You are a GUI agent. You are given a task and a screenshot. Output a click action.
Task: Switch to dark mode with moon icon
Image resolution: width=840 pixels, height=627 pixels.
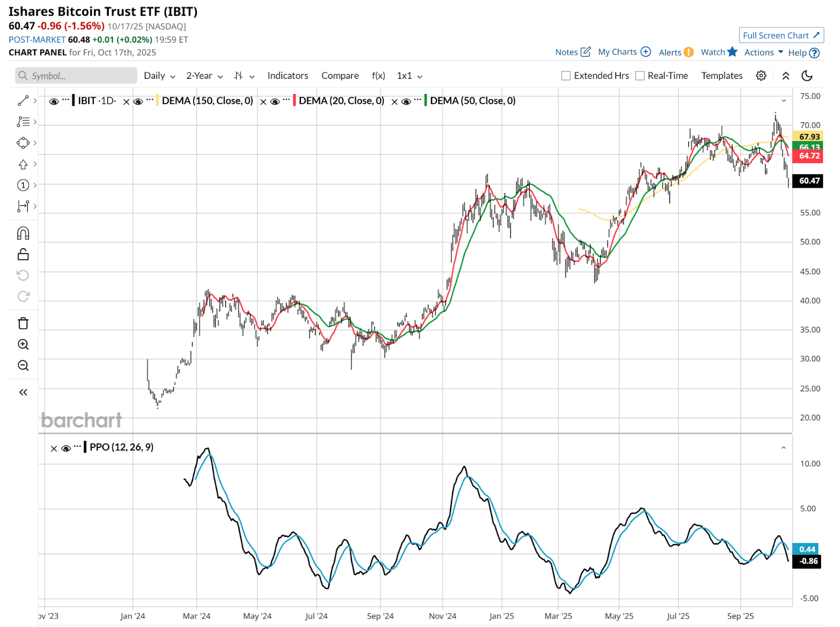807,76
